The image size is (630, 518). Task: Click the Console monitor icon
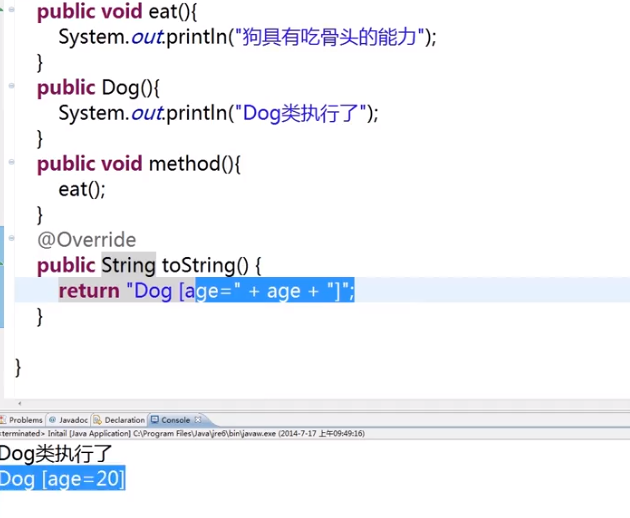pyautogui.click(x=155, y=420)
